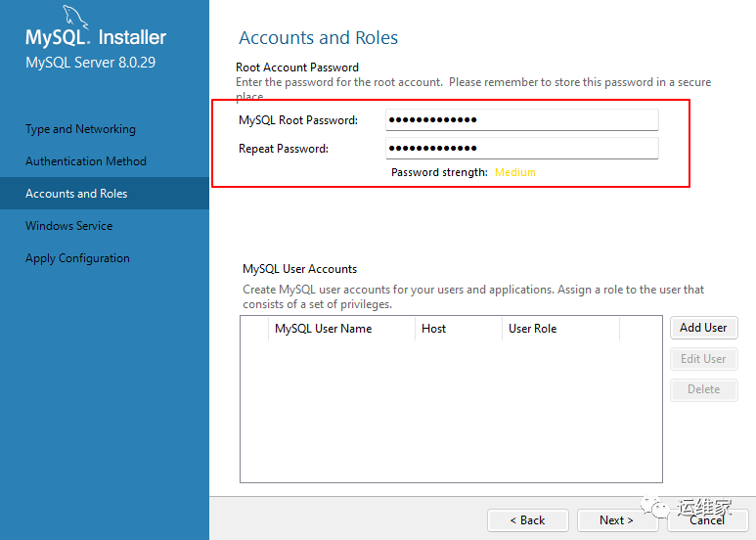Click the Host column header
Viewport: 756px width, 540px height.
click(x=458, y=329)
